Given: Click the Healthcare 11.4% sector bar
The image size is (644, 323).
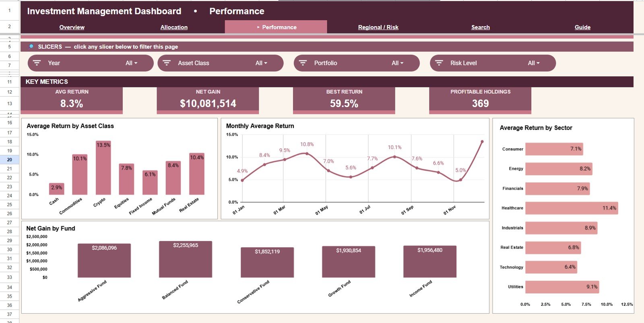Looking at the screenshot, I should pos(572,208).
